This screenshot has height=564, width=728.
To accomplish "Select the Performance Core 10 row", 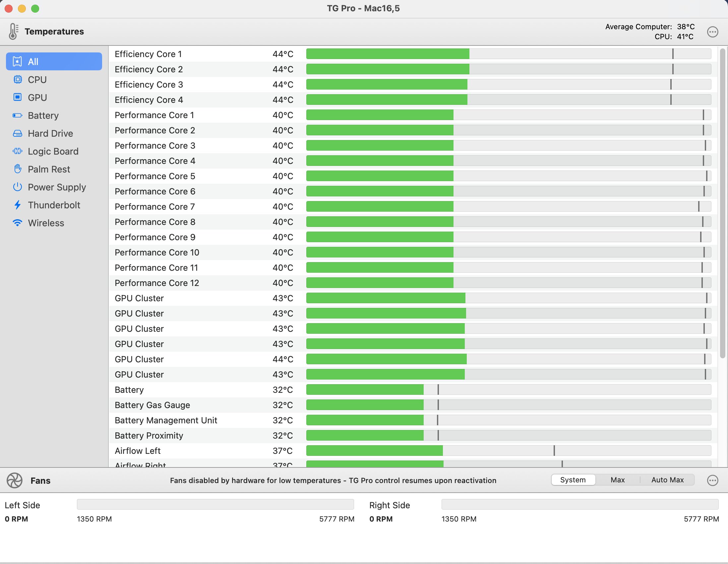I will tap(413, 252).
